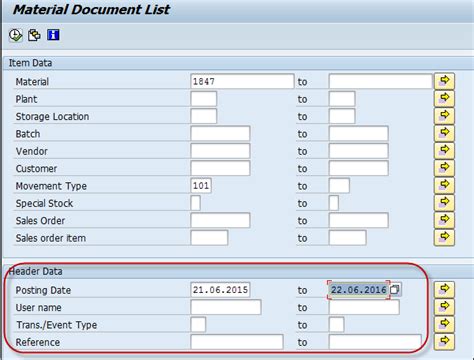
Task: Open multiple selection for Vendor
Action: click(x=444, y=151)
